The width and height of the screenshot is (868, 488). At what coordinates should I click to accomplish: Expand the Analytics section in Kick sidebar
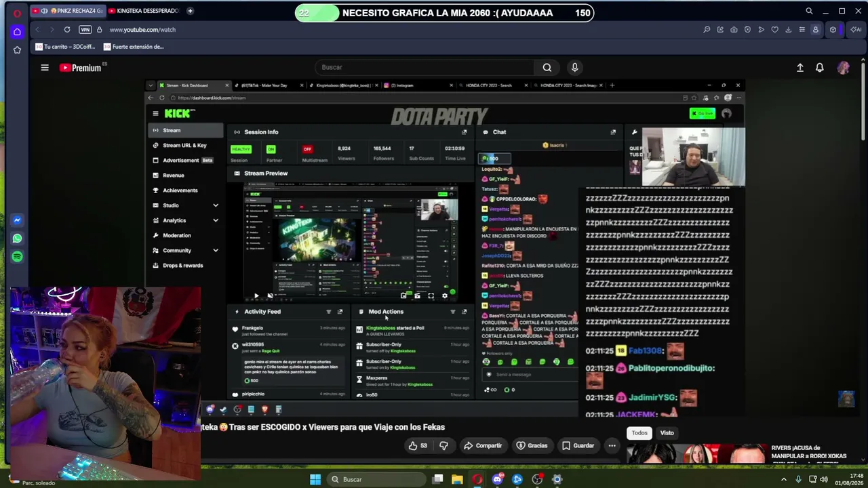[216, 220]
